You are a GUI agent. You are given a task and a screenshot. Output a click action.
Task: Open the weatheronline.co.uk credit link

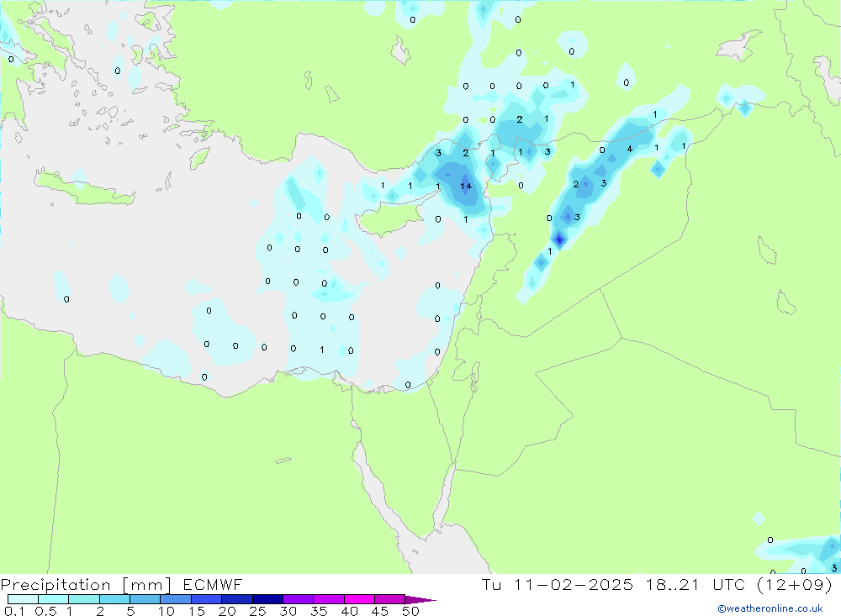coord(770,608)
